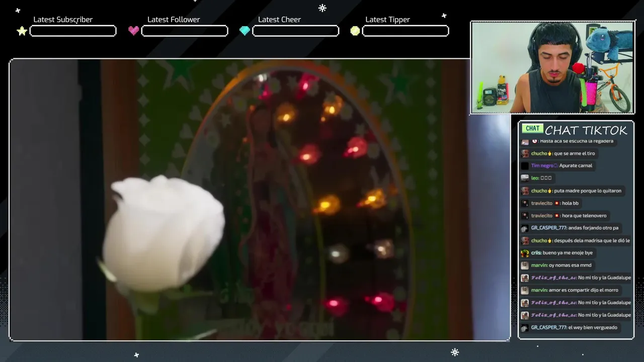Click avatar beside 'andas forjando otro pa'
This screenshot has height=362, width=644.
tap(525, 228)
